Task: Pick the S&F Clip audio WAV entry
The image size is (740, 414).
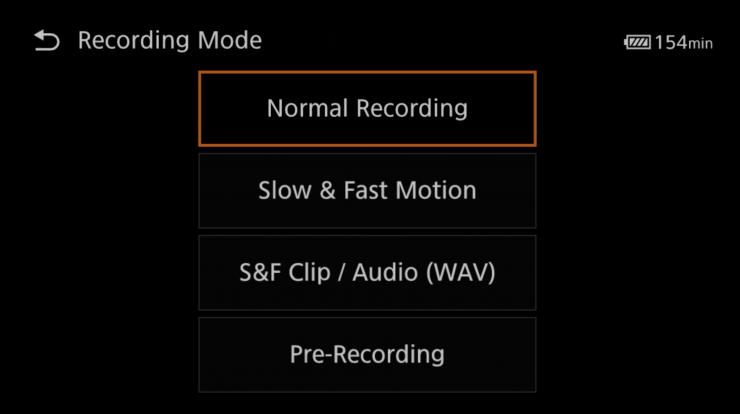Action: coord(367,272)
